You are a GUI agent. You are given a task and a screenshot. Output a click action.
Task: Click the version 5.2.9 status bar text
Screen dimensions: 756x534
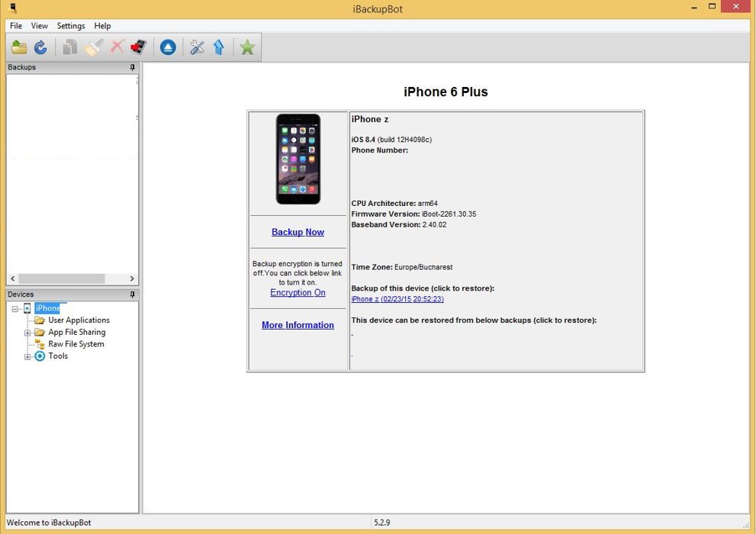pyautogui.click(x=382, y=523)
